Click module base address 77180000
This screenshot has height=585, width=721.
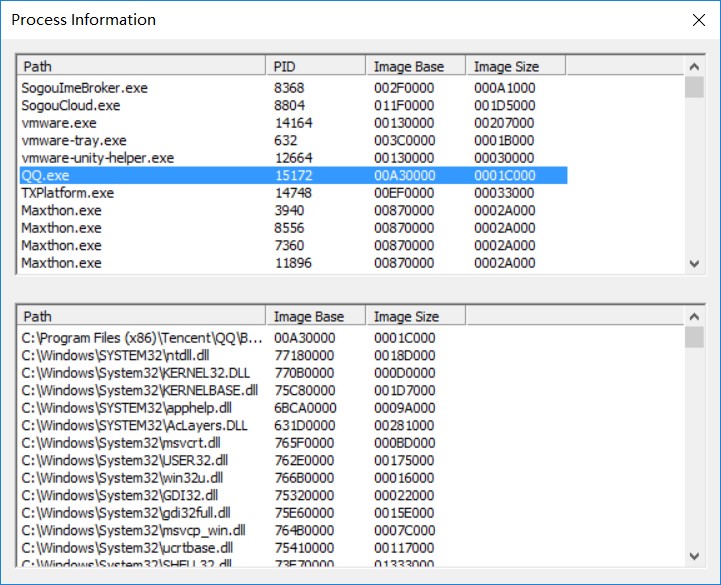(x=304, y=356)
